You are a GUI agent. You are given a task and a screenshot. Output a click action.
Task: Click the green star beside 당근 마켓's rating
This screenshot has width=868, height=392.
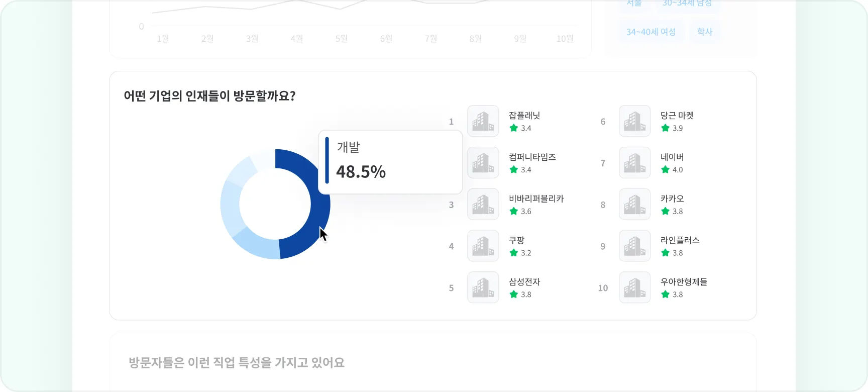click(x=666, y=128)
